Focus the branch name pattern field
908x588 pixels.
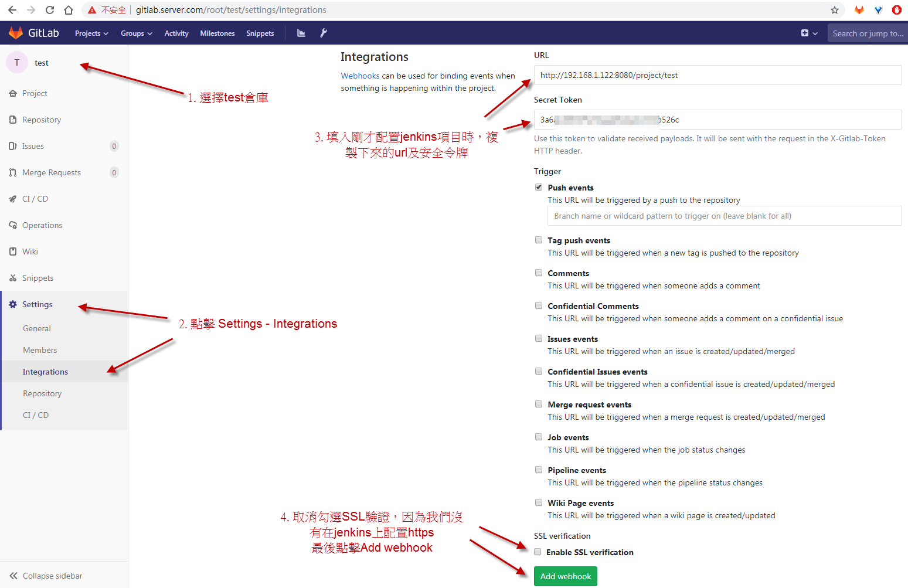[725, 216]
